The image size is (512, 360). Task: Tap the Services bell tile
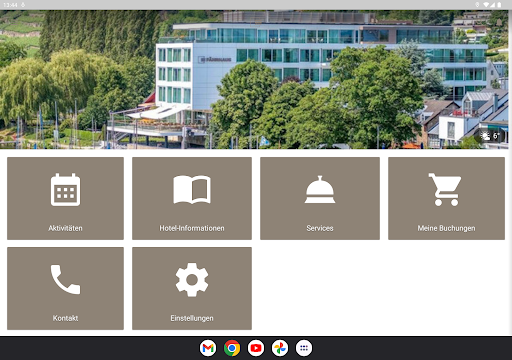(x=320, y=198)
